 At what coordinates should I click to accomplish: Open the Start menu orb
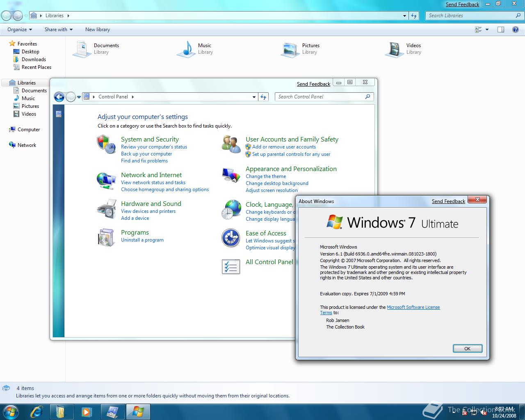[11, 411]
